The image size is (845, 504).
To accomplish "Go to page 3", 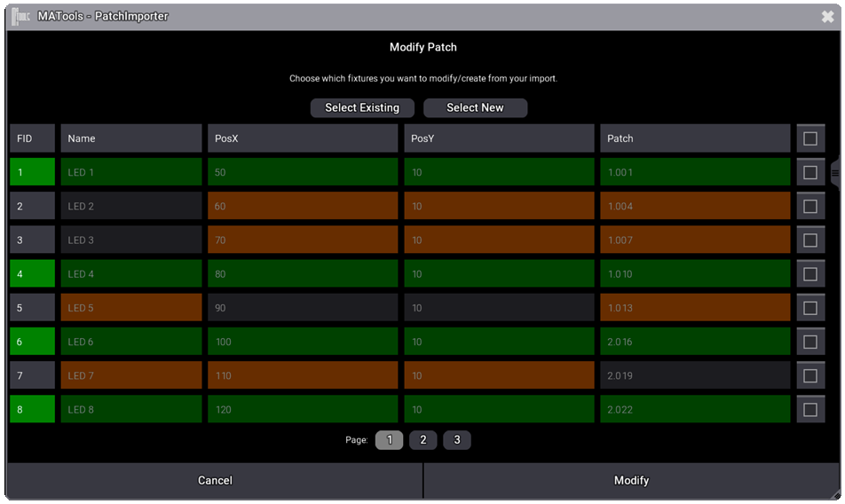I will click(x=457, y=440).
